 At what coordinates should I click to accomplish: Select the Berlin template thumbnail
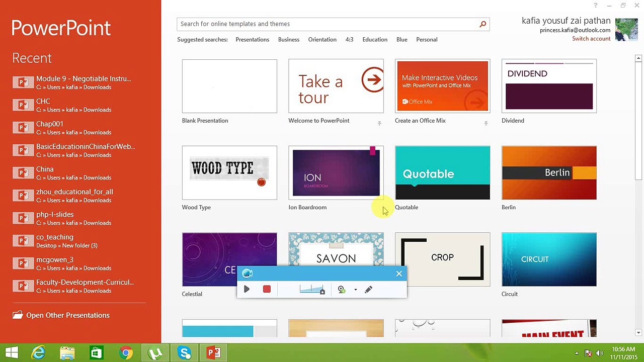click(x=549, y=173)
